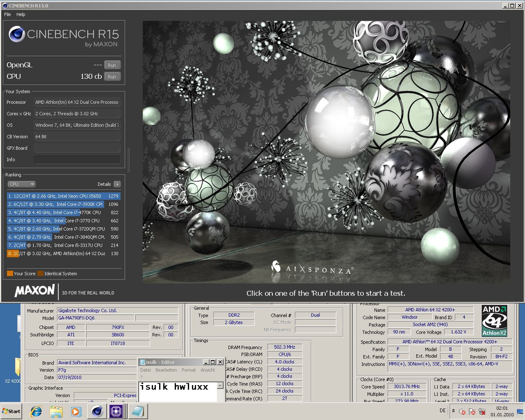
Task: Click the network disconnected tray icon
Action: 482,411
